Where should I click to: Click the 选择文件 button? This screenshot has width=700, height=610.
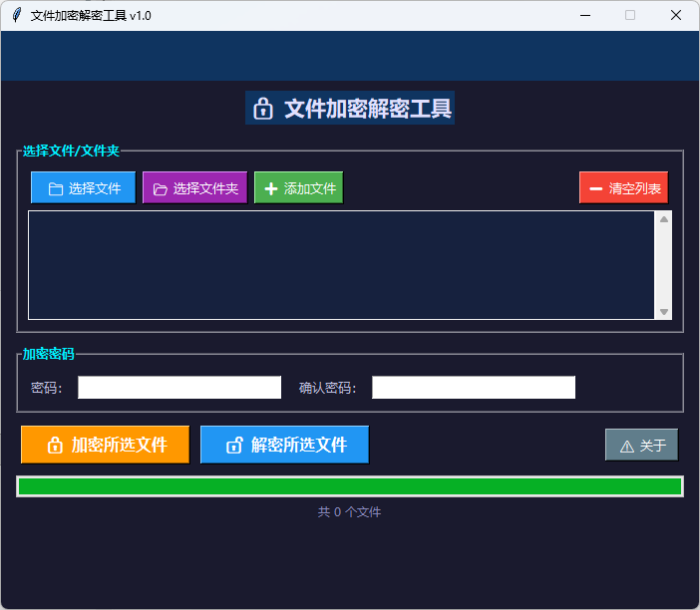pyautogui.click(x=83, y=187)
